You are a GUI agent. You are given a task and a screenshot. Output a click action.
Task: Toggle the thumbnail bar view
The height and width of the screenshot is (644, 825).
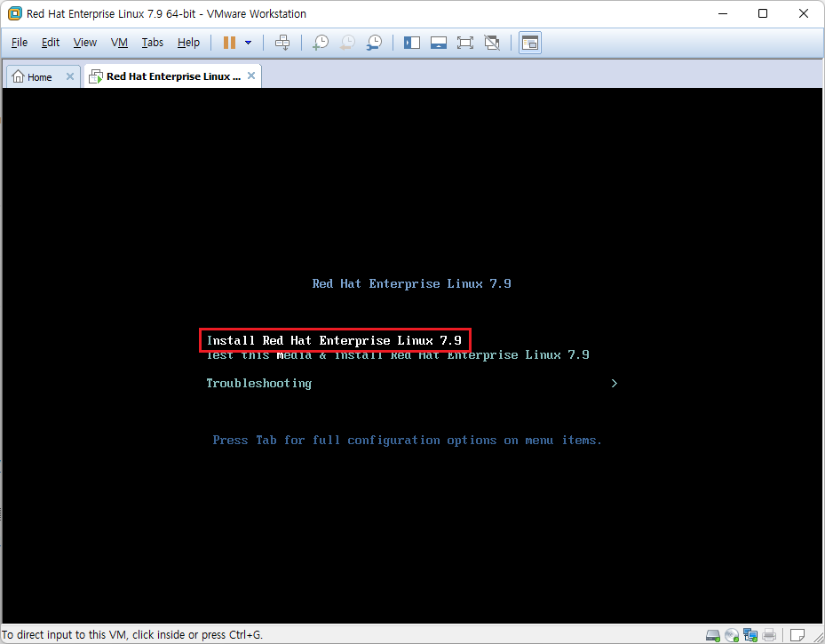[439, 43]
